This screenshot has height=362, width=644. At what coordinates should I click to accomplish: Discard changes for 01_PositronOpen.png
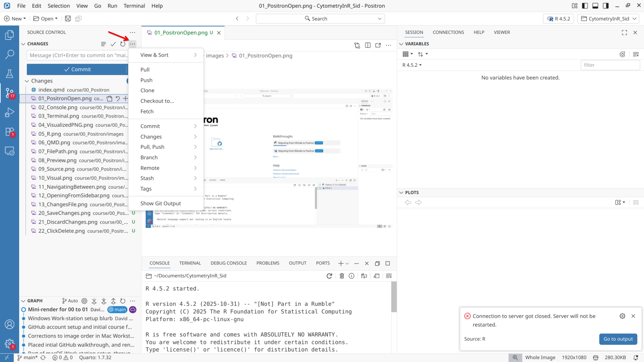tap(117, 99)
